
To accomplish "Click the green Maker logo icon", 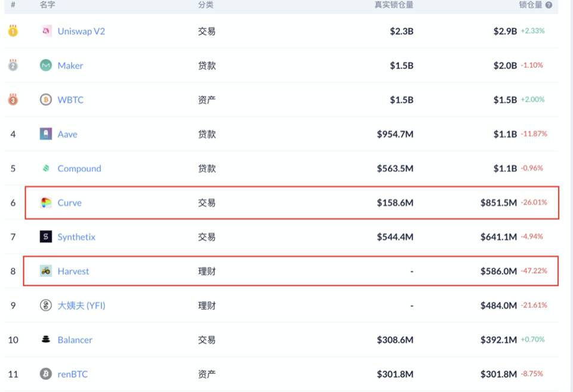I will pos(46,66).
